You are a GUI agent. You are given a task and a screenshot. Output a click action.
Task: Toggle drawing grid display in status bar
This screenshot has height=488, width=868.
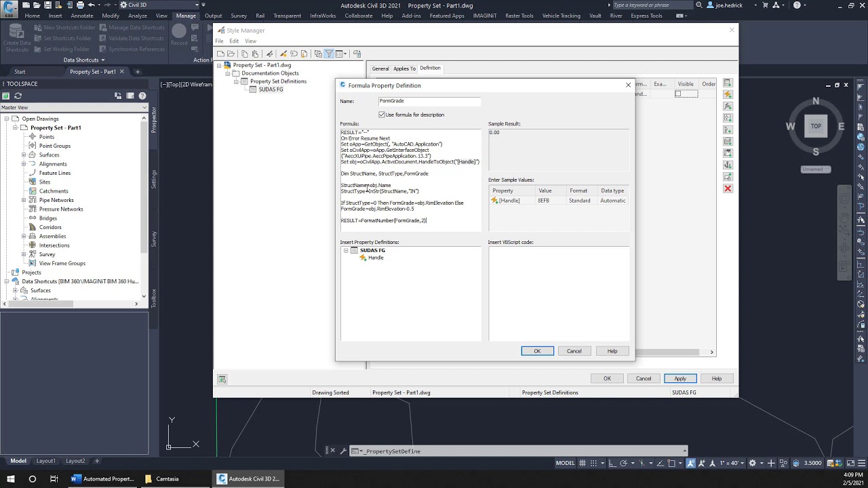[x=583, y=463]
